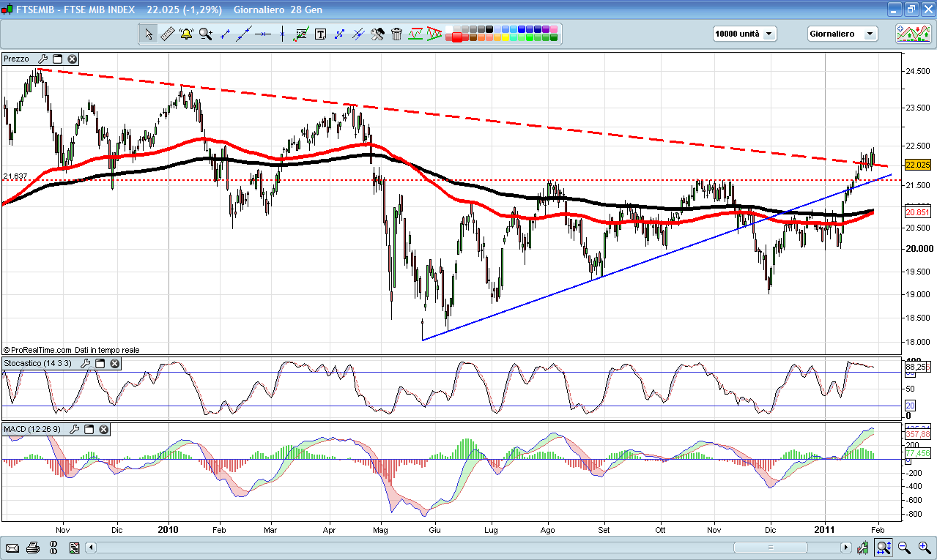Toggle the arrow cursor selection mode
This screenshot has height=560, width=937.
click(x=149, y=34)
